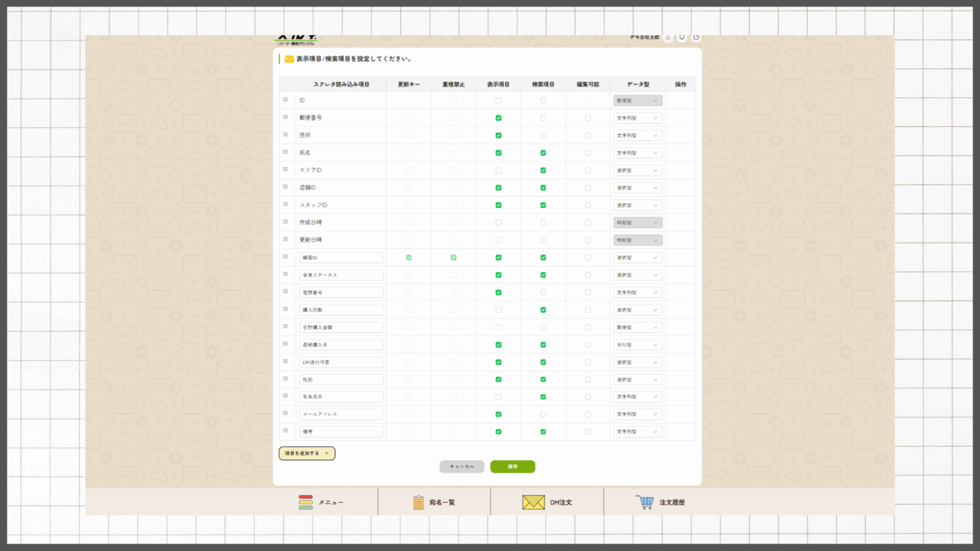Open データ型 dropdown for 郵便番号 row
The image size is (980, 551).
click(638, 118)
